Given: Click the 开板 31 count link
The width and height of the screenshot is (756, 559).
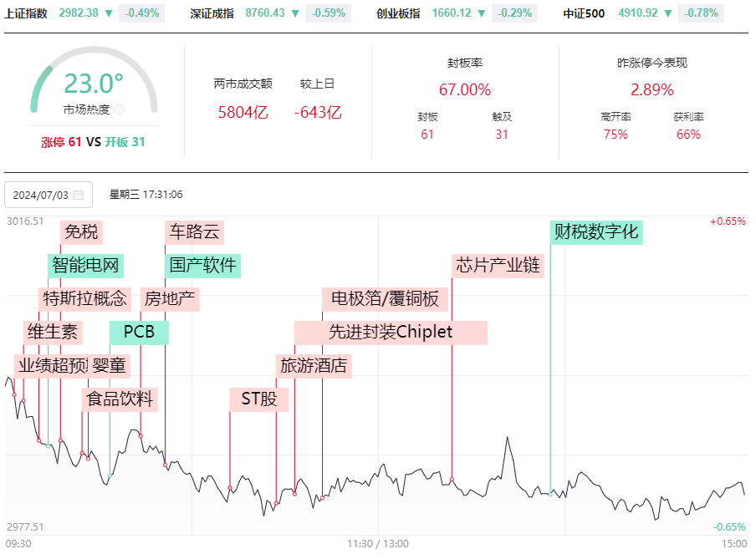Looking at the screenshot, I should pyautogui.click(x=125, y=142).
